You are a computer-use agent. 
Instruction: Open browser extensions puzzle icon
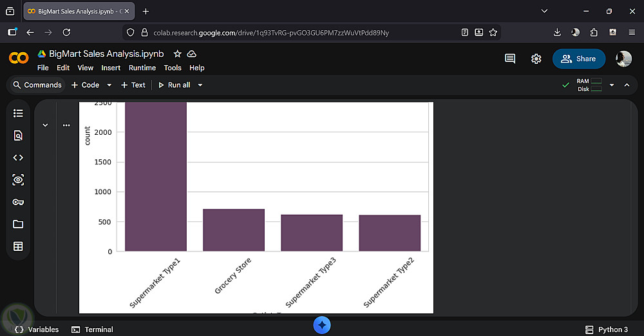click(594, 32)
